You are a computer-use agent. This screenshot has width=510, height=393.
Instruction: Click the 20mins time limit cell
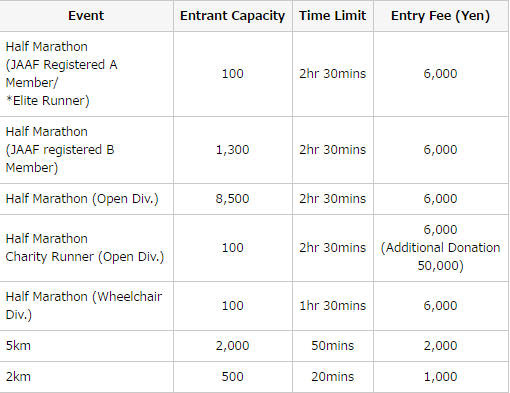click(333, 377)
